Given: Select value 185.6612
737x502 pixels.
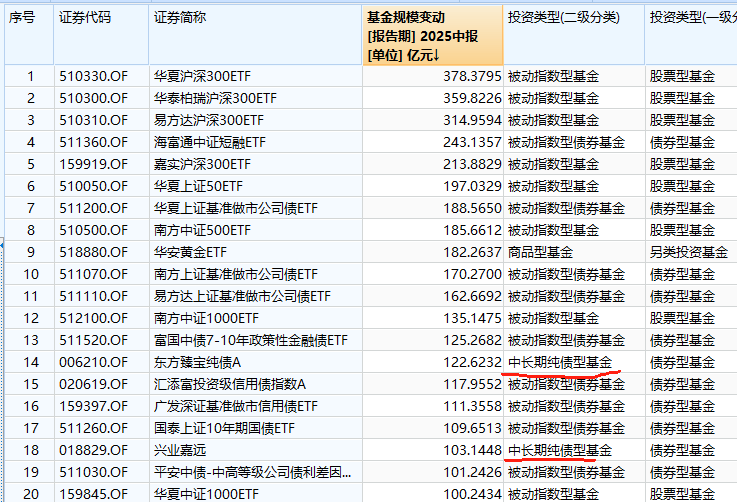Looking at the screenshot, I should tap(472, 230).
